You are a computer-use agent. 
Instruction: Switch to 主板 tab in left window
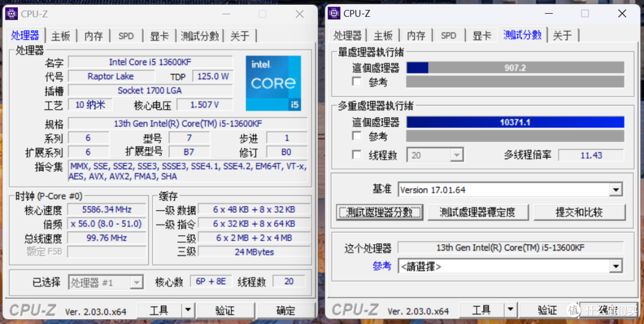61,36
